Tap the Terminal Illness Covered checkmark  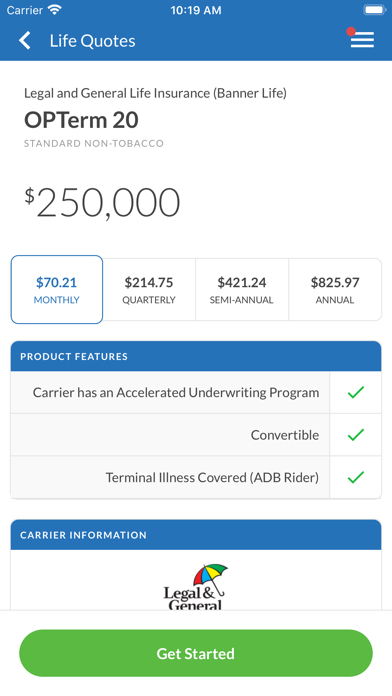[x=356, y=477]
